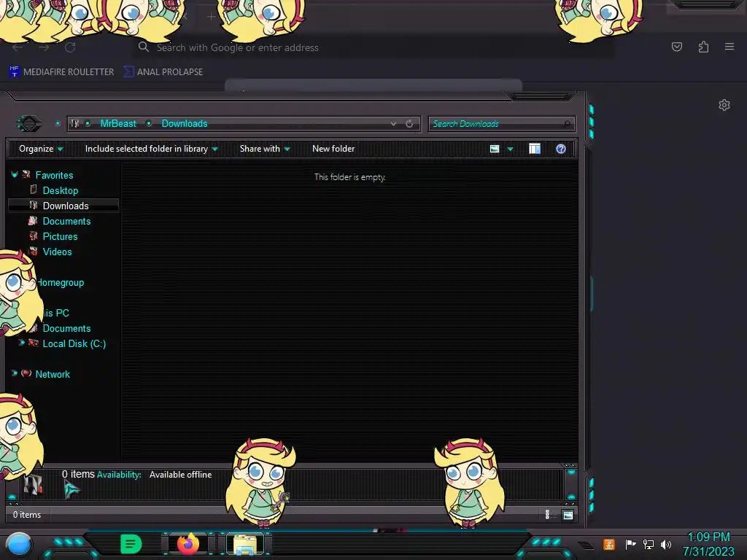747x560 pixels.
Task: Refresh the Downloads folder view
Action: pos(409,124)
